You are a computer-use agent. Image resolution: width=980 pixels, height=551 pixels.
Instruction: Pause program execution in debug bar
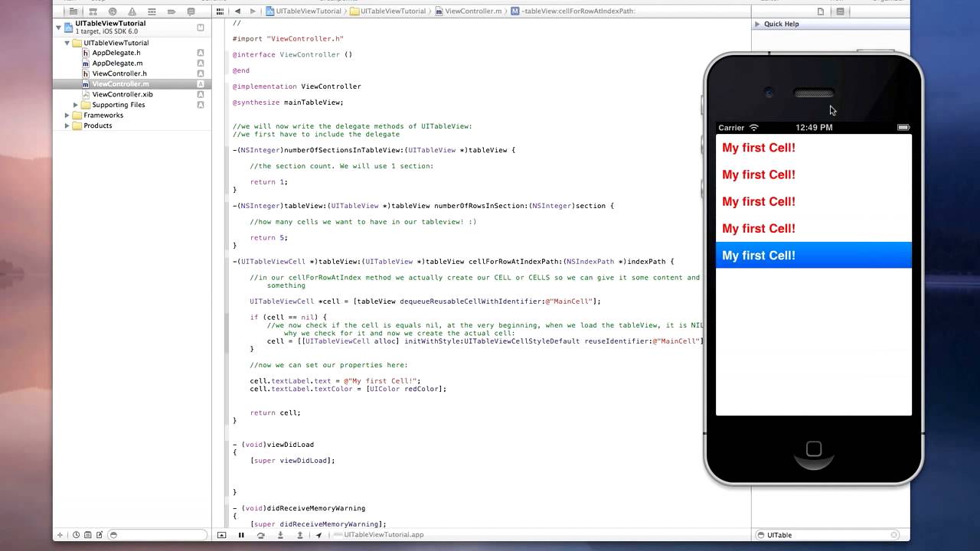click(x=241, y=535)
